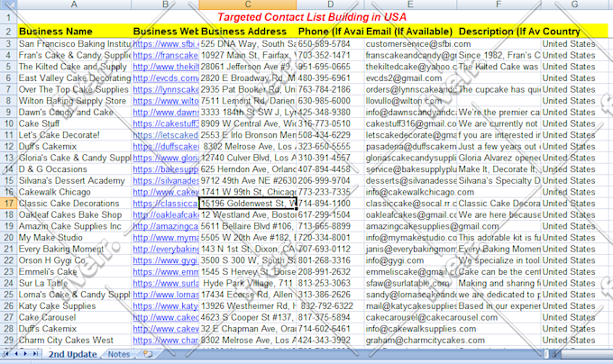Open San Francisco Baking Institute website link

click(x=166, y=44)
